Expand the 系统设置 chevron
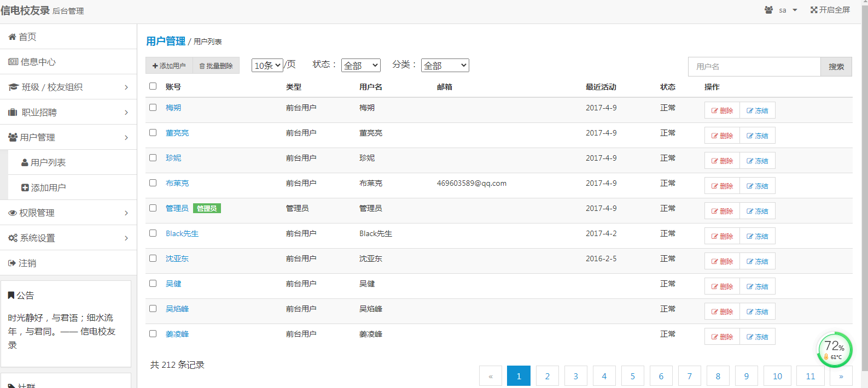This screenshot has width=868, height=388. pyautogui.click(x=126, y=238)
